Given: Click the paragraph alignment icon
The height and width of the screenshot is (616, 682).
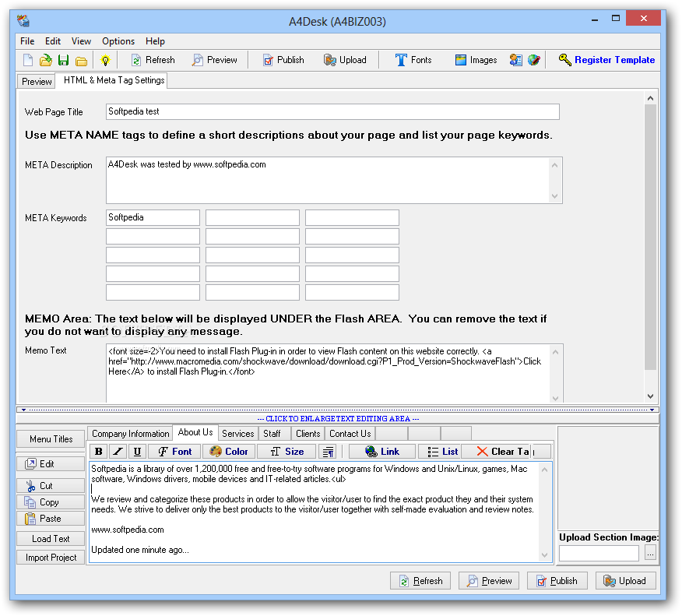Looking at the screenshot, I should pyautogui.click(x=329, y=452).
